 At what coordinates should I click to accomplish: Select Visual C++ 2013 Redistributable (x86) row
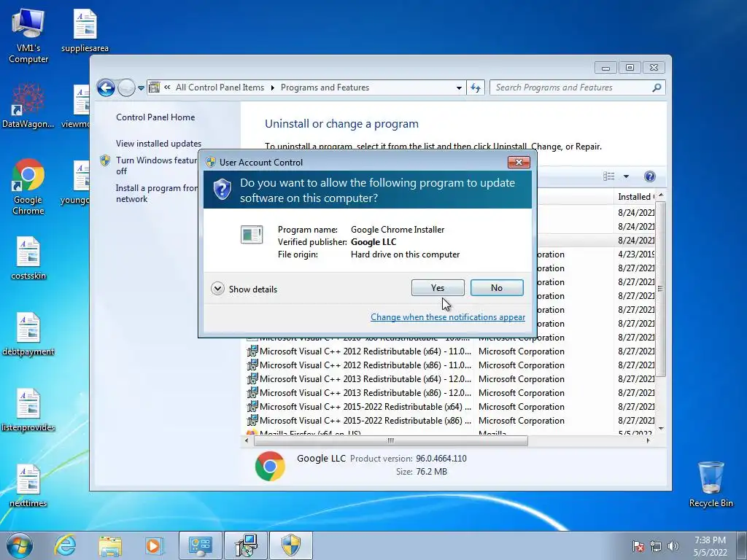pos(451,393)
